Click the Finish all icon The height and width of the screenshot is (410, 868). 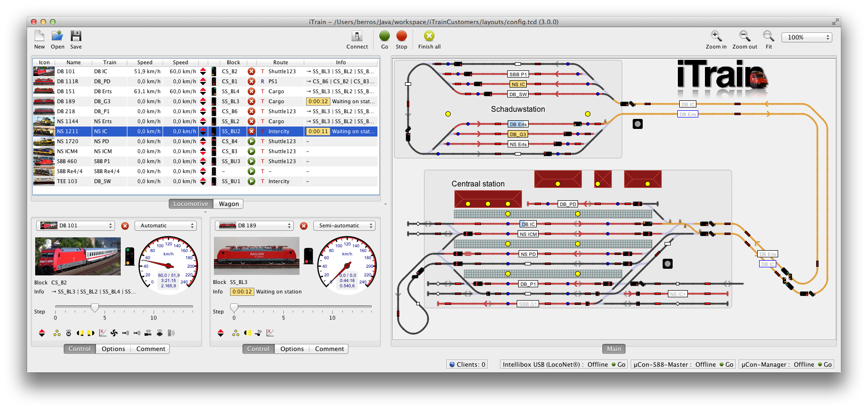tap(429, 36)
